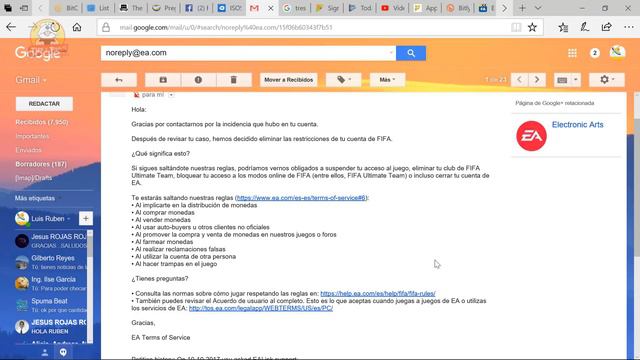
Task: Switch to the Bitly browser tab
Action: pos(458,8)
